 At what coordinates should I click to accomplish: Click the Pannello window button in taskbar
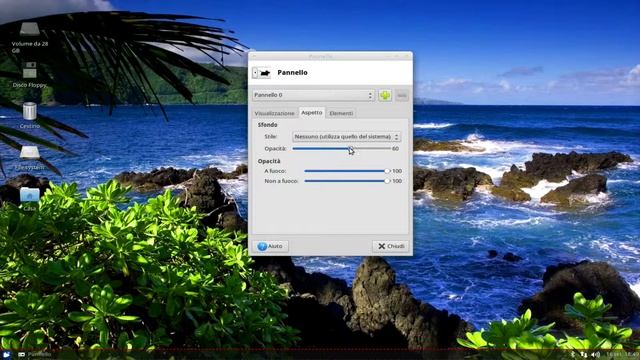coord(35,354)
